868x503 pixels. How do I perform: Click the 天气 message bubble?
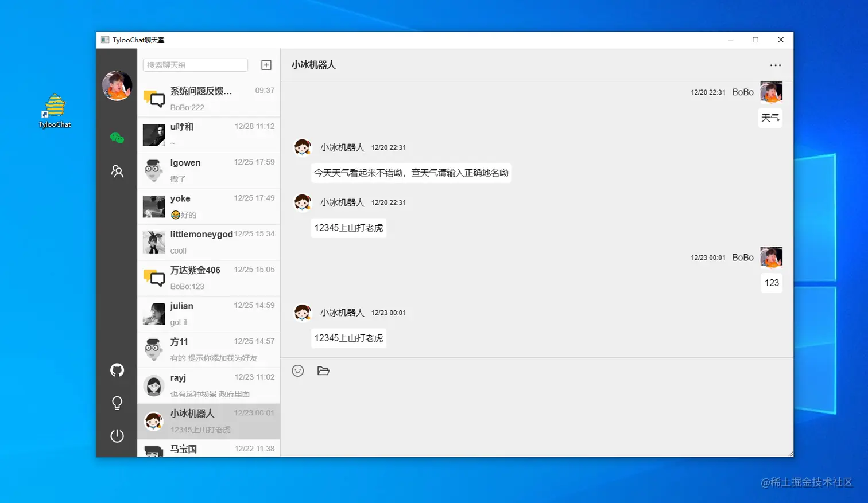coord(770,118)
